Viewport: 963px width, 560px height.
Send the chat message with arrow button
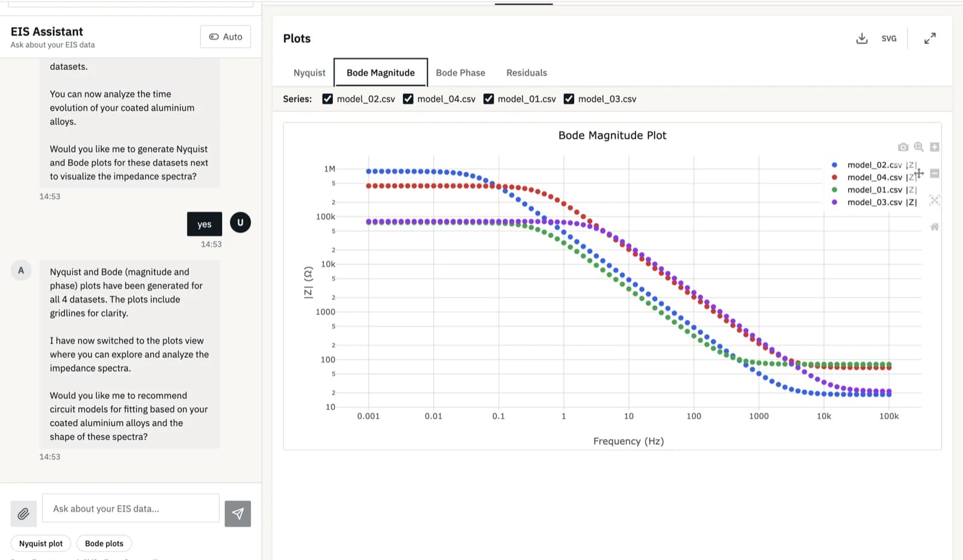[x=238, y=514]
